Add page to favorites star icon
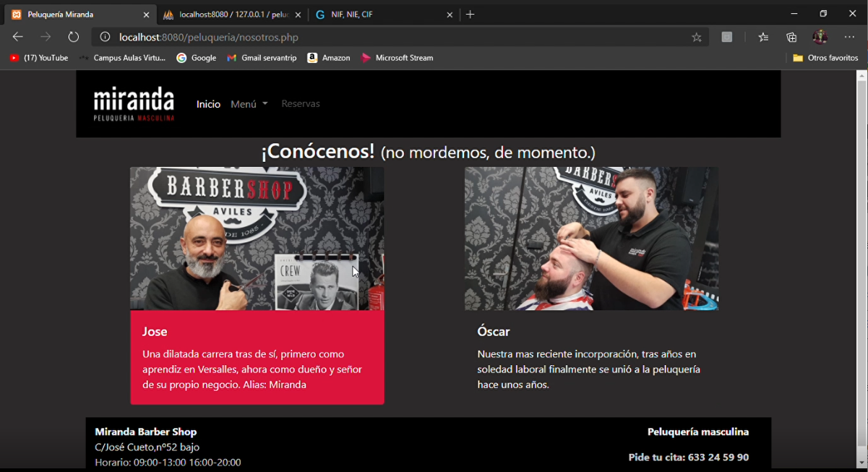The height and width of the screenshot is (472, 868). point(697,38)
